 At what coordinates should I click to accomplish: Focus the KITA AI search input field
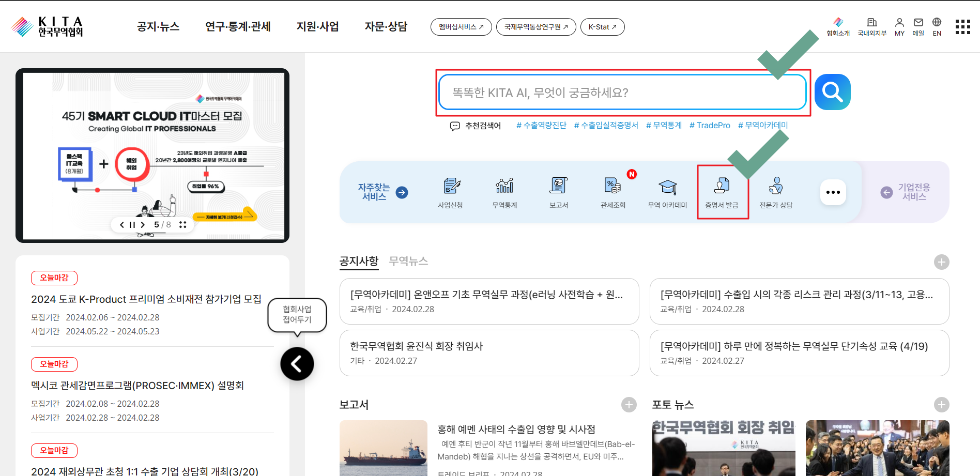tap(622, 93)
